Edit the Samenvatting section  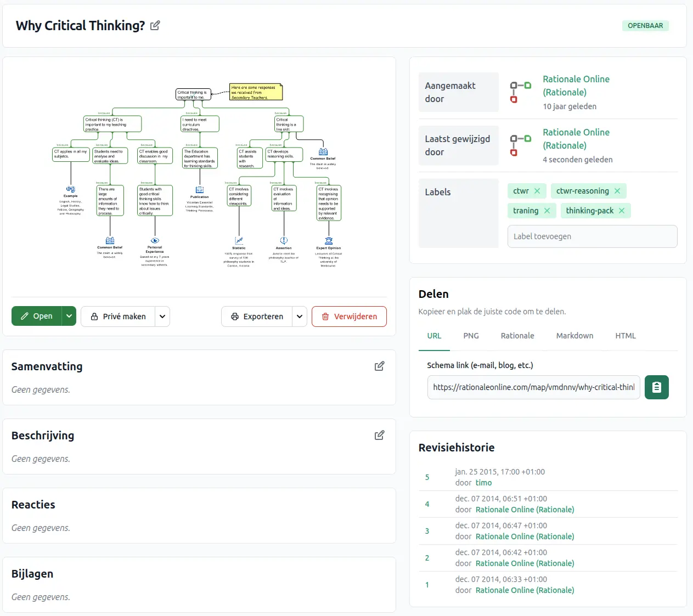[379, 366]
